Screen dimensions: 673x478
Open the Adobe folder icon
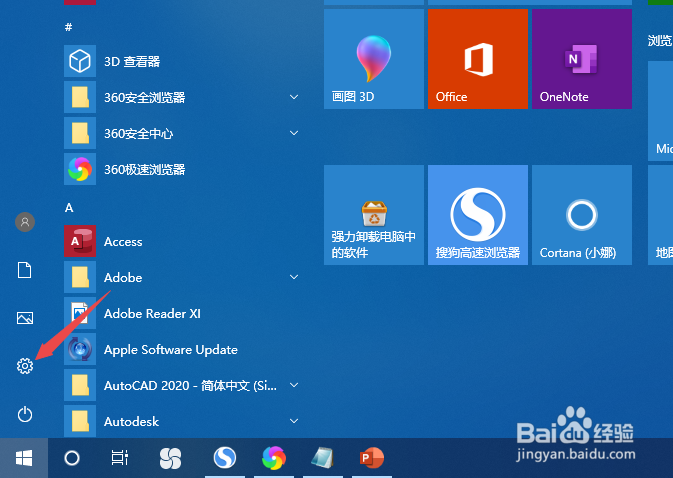[x=80, y=277]
